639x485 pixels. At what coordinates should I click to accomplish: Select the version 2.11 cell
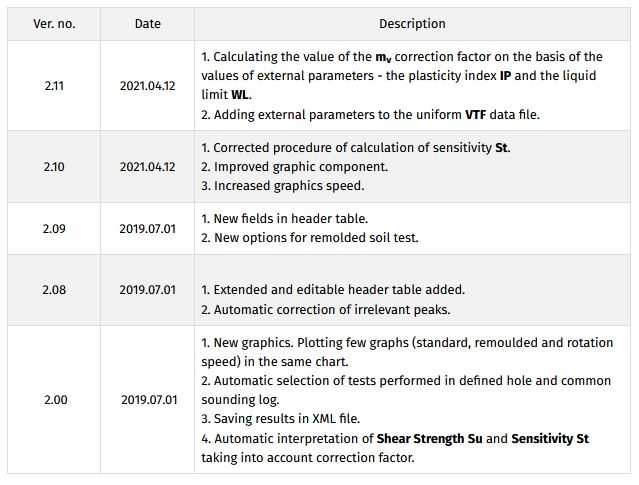54,86
